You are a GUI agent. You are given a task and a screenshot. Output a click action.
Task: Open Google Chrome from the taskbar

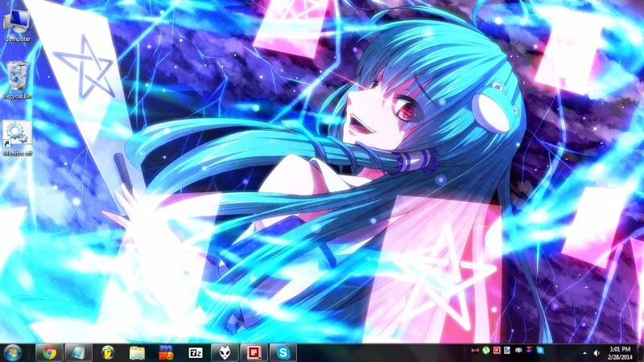point(49,352)
